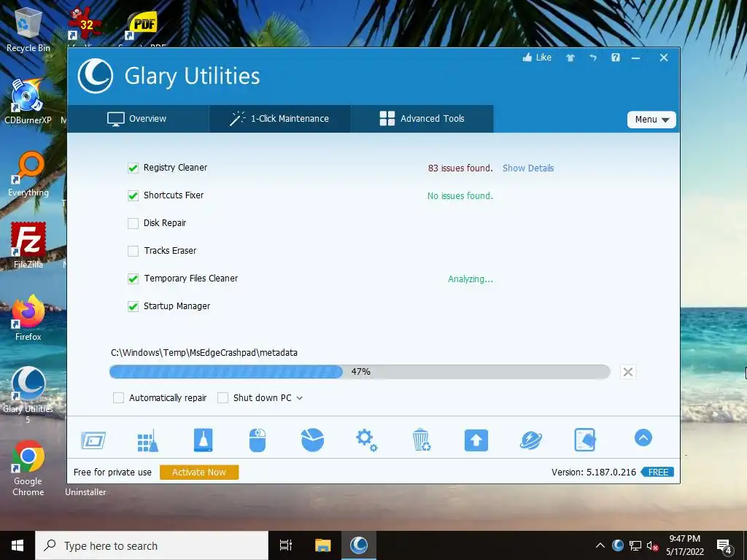
Task: Click the Activate Now button
Action: pos(199,472)
